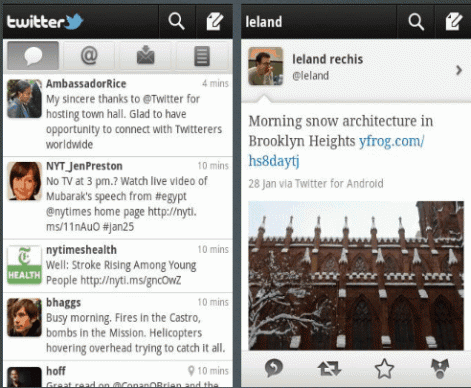Open the nytimeshealth avatar
Image resolution: width=471 pixels, height=388 pixels.
(24, 265)
